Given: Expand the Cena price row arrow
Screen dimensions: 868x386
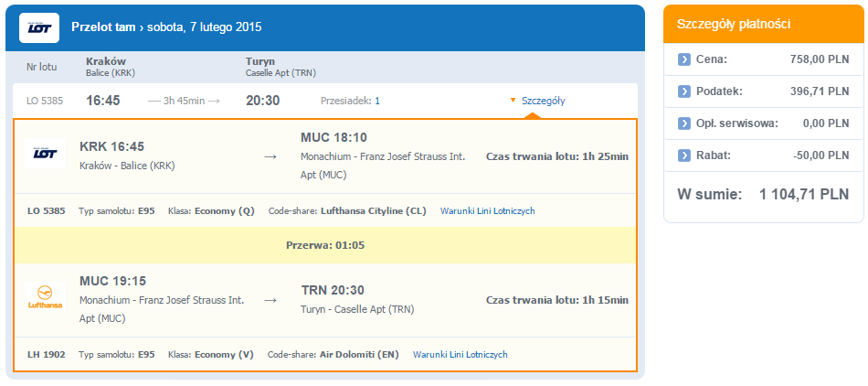Looking at the screenshot, I should click(x=684, y=59).
